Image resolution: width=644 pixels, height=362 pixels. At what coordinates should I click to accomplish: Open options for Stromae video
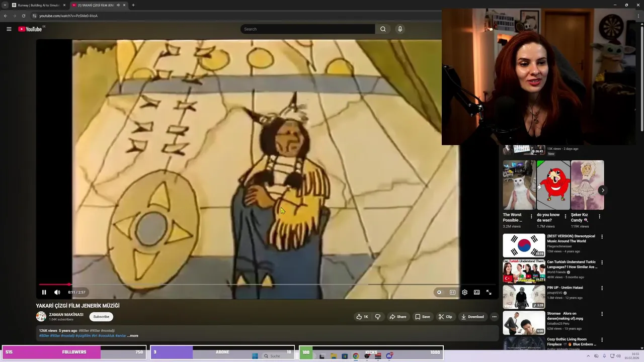point(602,314)
